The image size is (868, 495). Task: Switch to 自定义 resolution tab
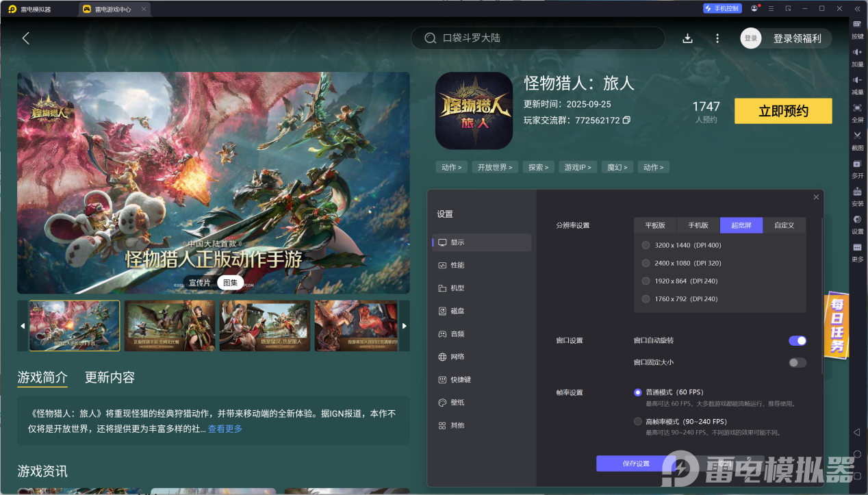(784, 225)
